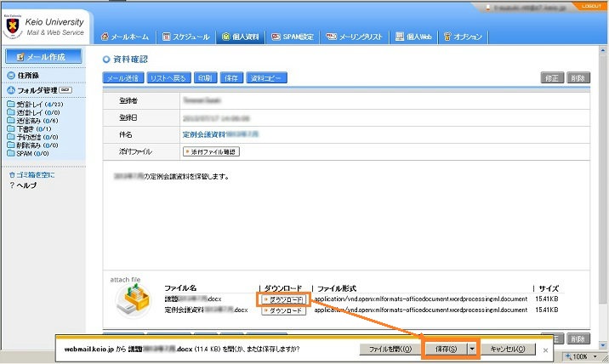Open the 住所録 address book
Screen dimensions: 609x364
(x=27, y=76)
